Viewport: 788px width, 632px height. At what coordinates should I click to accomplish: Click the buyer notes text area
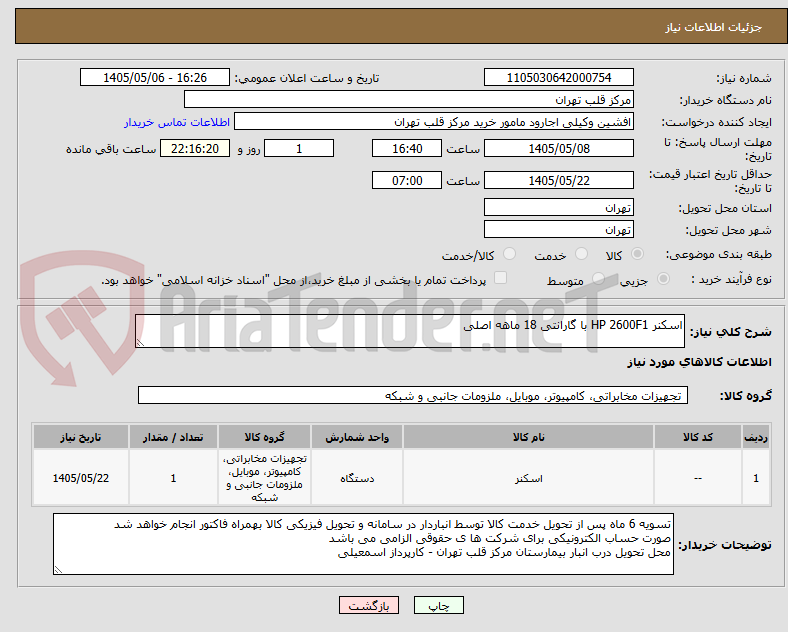(x=363, y=544)
